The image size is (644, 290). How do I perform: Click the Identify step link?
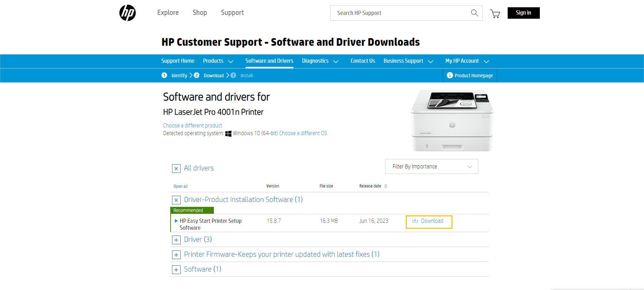click(x=179, y=76)
